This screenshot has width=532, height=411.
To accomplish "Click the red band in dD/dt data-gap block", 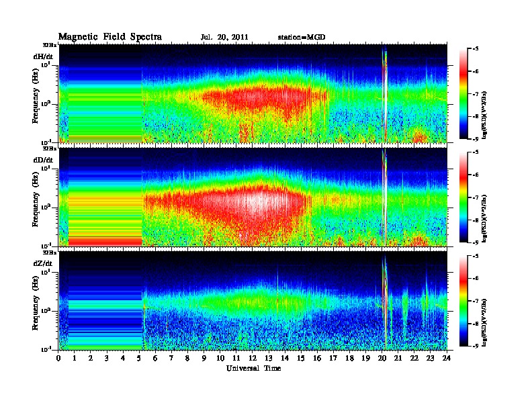I will point(105,241).
